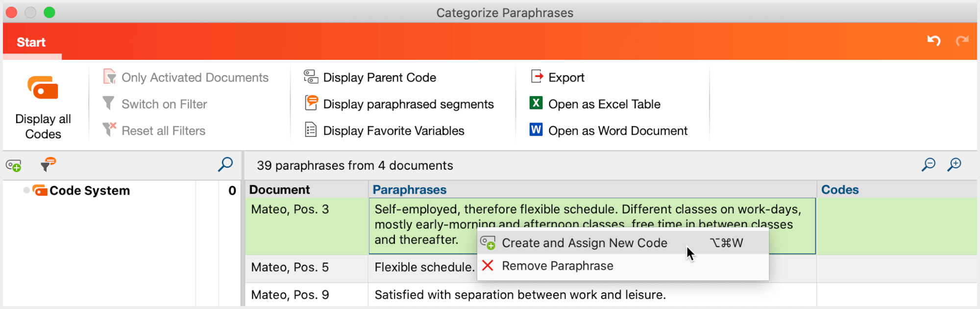Sort by the Codes column header
Screen dimensions: 980x309
point(897,190)
